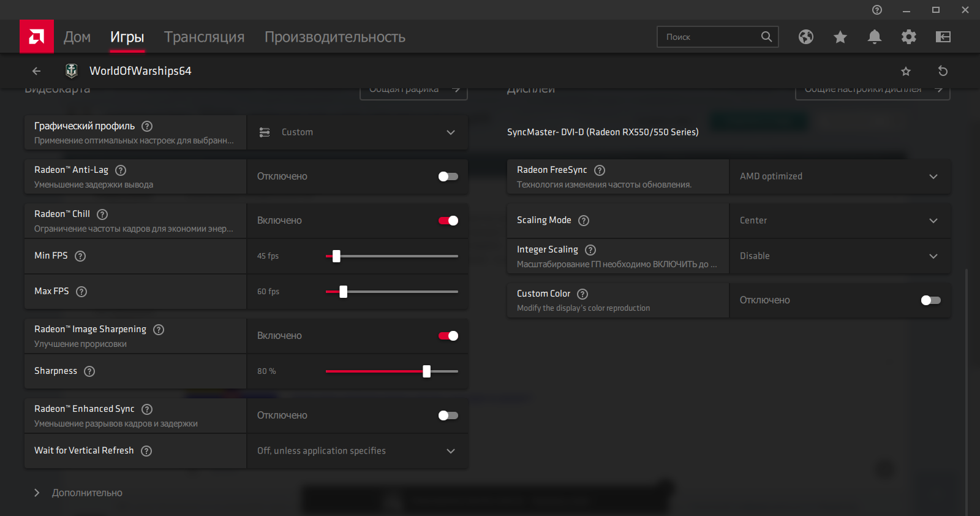Go back with the left arrow

pyautogui.click(x=37, y=71)
